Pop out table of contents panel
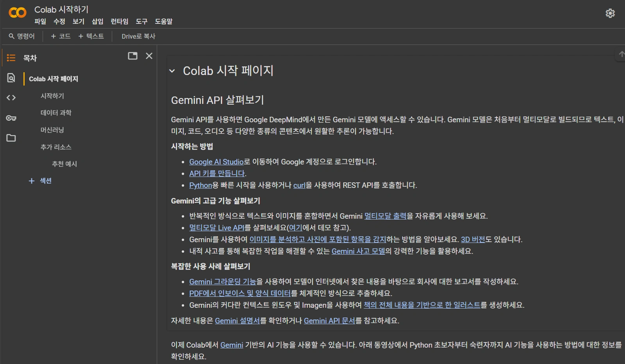 click(133, 56)
